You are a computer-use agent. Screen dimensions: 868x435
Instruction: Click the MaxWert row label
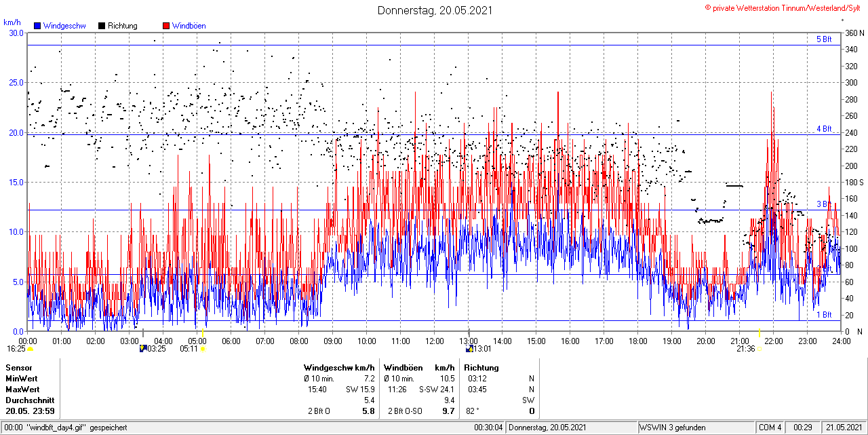point(22,390)
